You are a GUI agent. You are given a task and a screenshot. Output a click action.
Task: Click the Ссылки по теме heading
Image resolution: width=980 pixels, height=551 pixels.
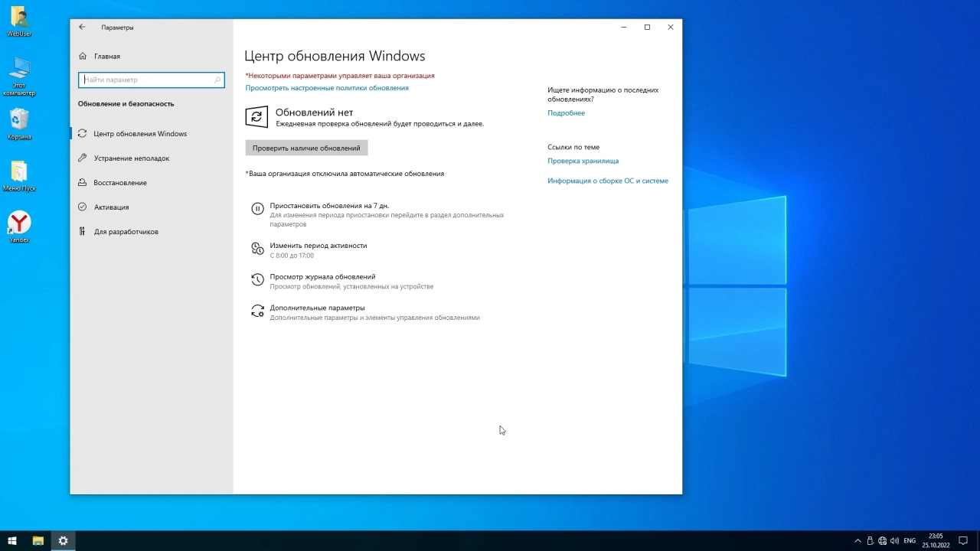click(x=573, y=147)
